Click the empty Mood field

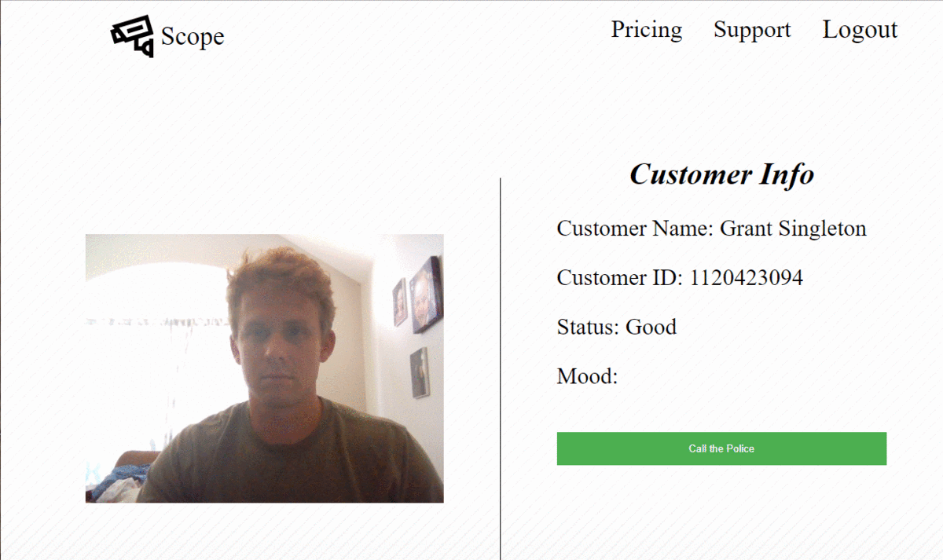[588, 377]
